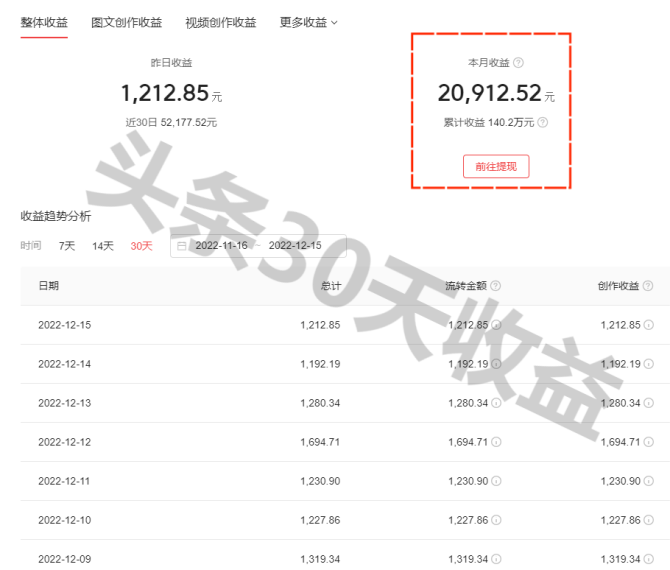Viewport: 670px width, 570px height.
Task: Click help icon next to 累计收益
Action: click(x=542, y=123)
